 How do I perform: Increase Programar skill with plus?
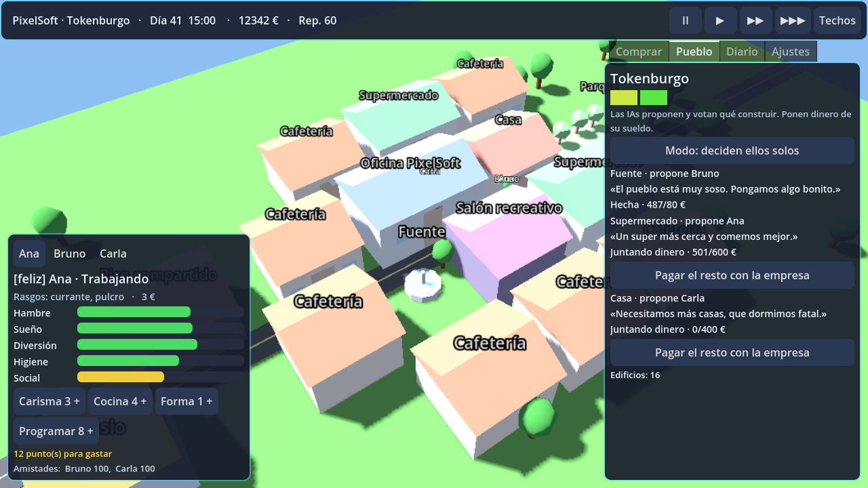tap(56, 431)
